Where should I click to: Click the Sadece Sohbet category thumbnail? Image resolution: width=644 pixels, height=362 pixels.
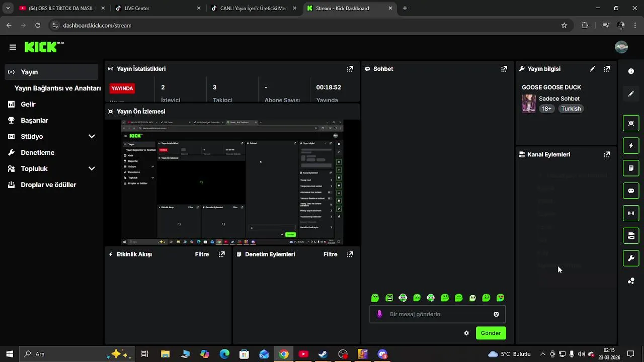click(529, 104)
